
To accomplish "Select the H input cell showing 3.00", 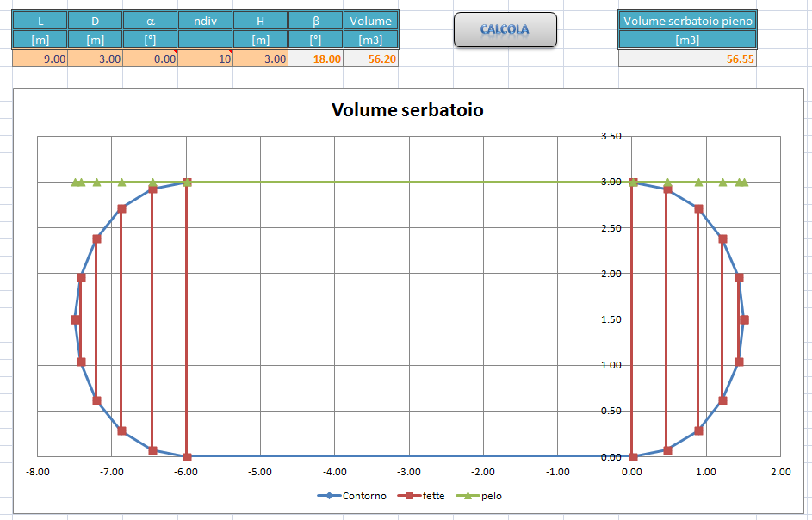I will point(263,59).
